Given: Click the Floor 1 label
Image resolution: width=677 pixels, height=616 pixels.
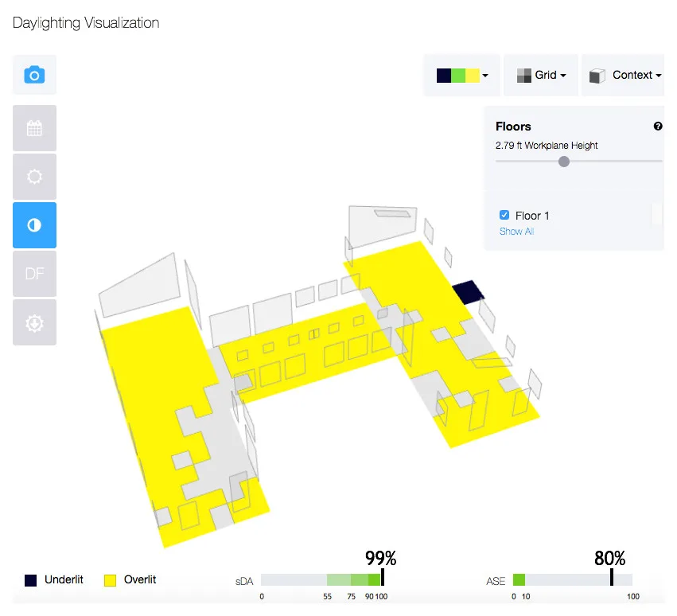Looking at the screenshot, I should click(x=532, y=216).
